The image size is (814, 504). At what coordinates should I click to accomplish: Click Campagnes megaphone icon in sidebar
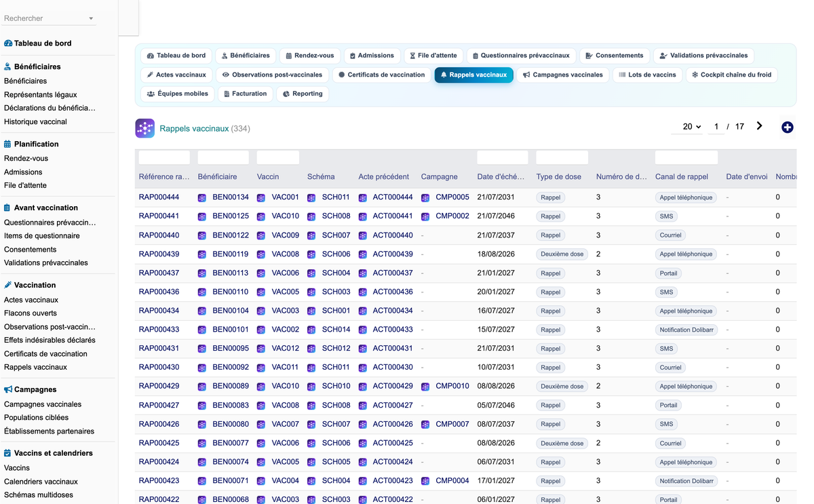pyautogui.click(x=8, y=390)
